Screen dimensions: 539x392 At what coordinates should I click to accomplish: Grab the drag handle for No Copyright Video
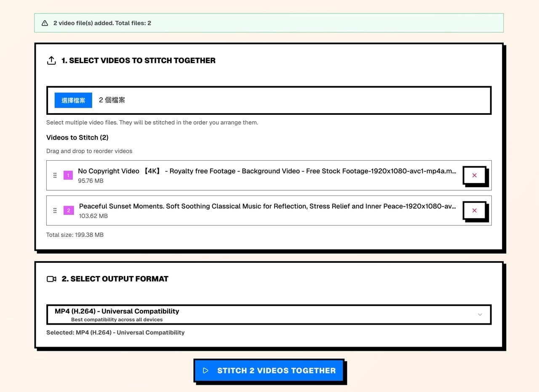[x=55, y=175]
